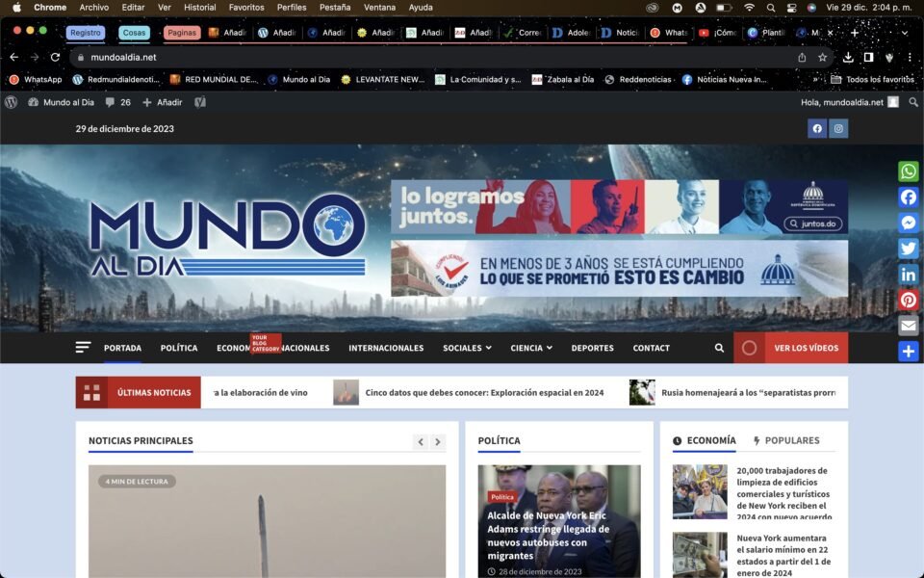Open Favoritos menu in menu bar
Screen dimensions: 924x578
(x=246, y=8)
